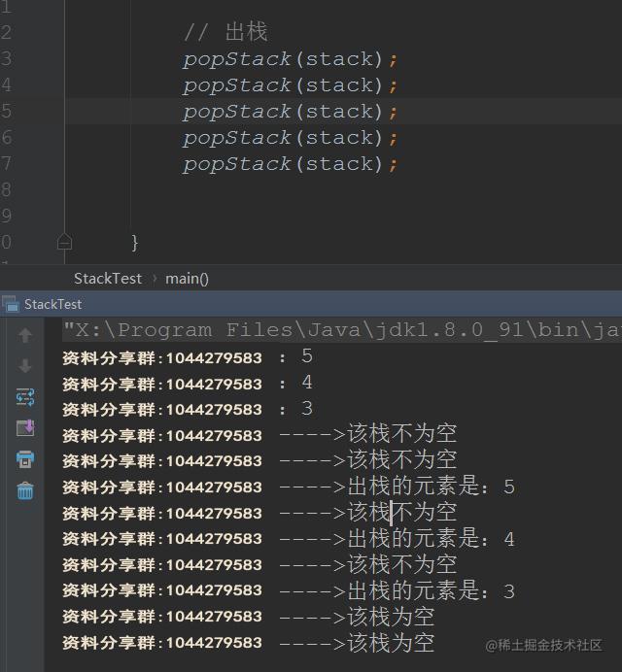Open the main() breadcrumb
Screen dimensions: 622x672
(187, 279)
